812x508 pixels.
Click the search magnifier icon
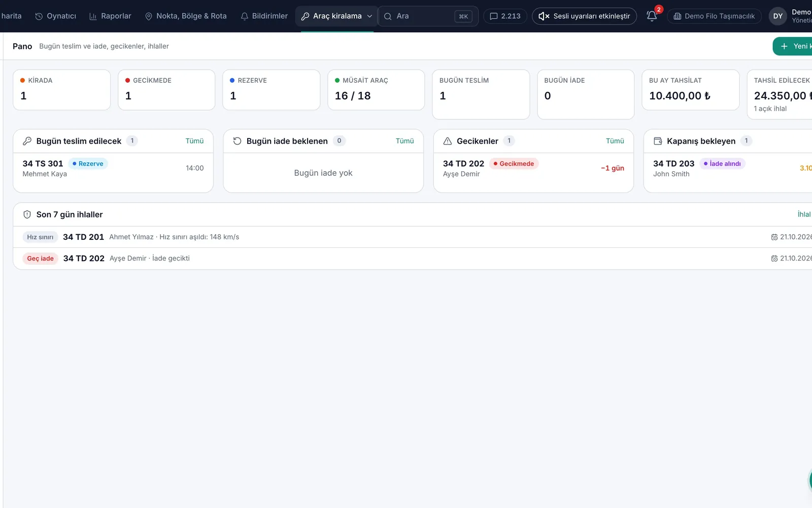click(x=388, y=16)
